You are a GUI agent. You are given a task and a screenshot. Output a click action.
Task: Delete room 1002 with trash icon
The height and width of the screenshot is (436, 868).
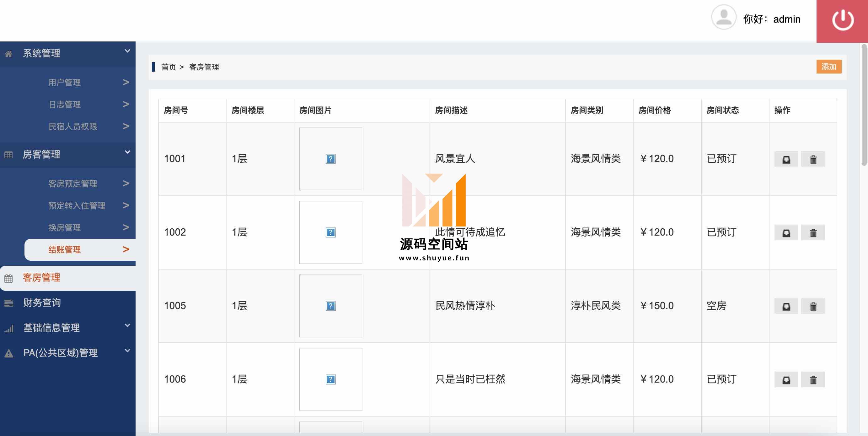813,233
